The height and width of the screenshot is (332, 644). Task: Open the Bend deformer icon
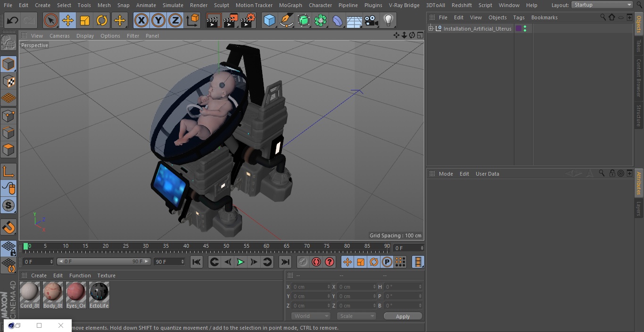(x=338, y=21)
